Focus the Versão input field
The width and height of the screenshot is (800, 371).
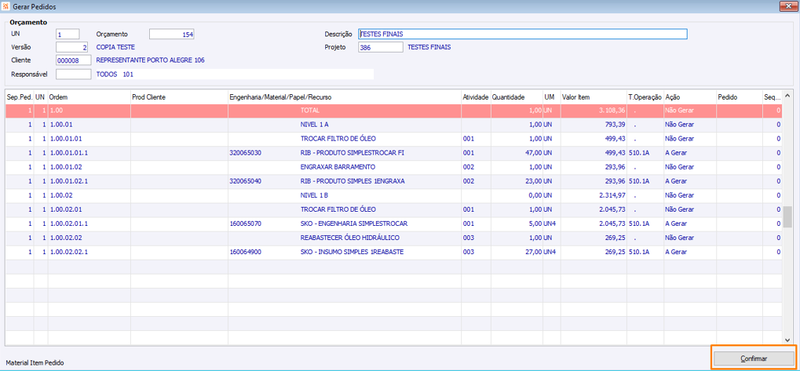(72, 47)
